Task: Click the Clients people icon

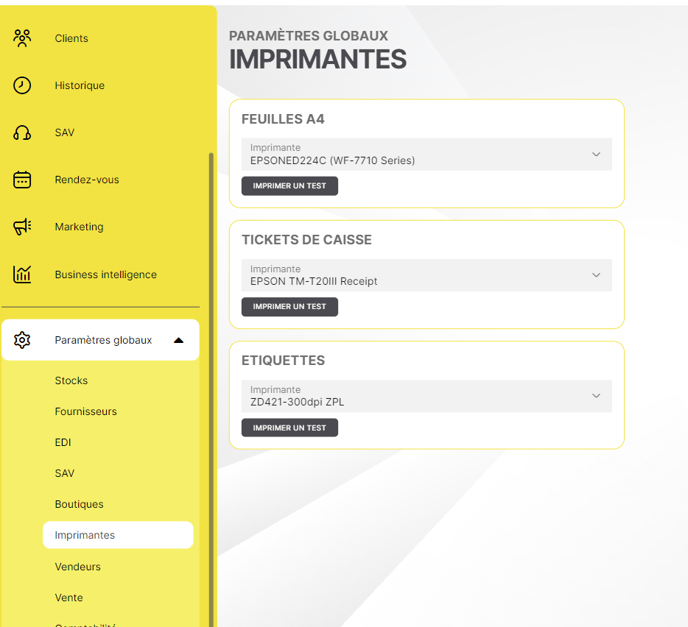Action: [22, 38]
